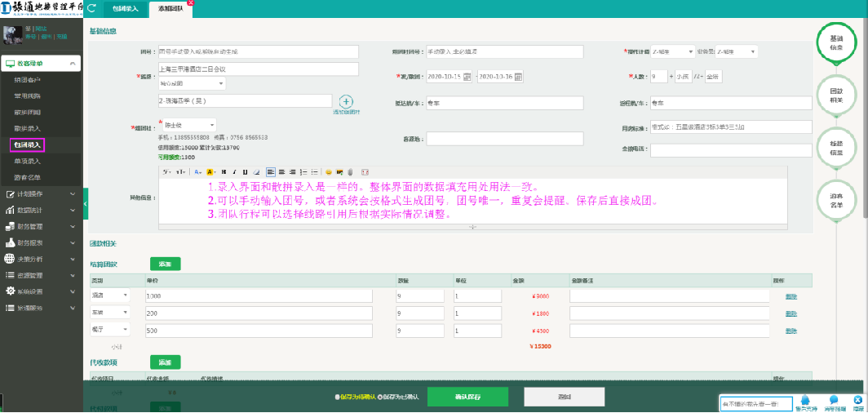Image resolution: width=868 pixels, height=413 pixels.
Task: Click the adult count field showing 9
Action: [x=659, y=77]
